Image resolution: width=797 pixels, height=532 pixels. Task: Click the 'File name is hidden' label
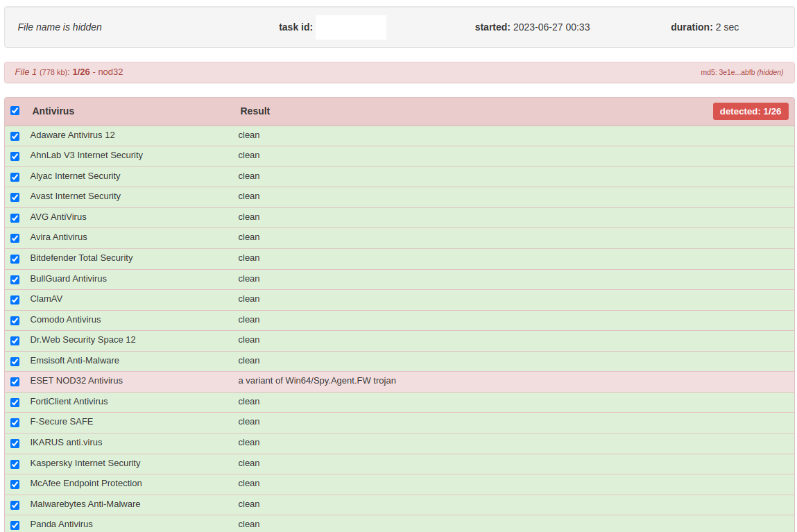pyautogui.click(x=60, y=28)
